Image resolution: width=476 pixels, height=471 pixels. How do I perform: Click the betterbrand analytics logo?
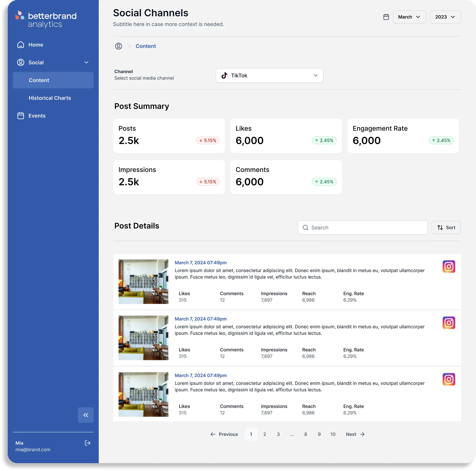[x=46, y=19]
